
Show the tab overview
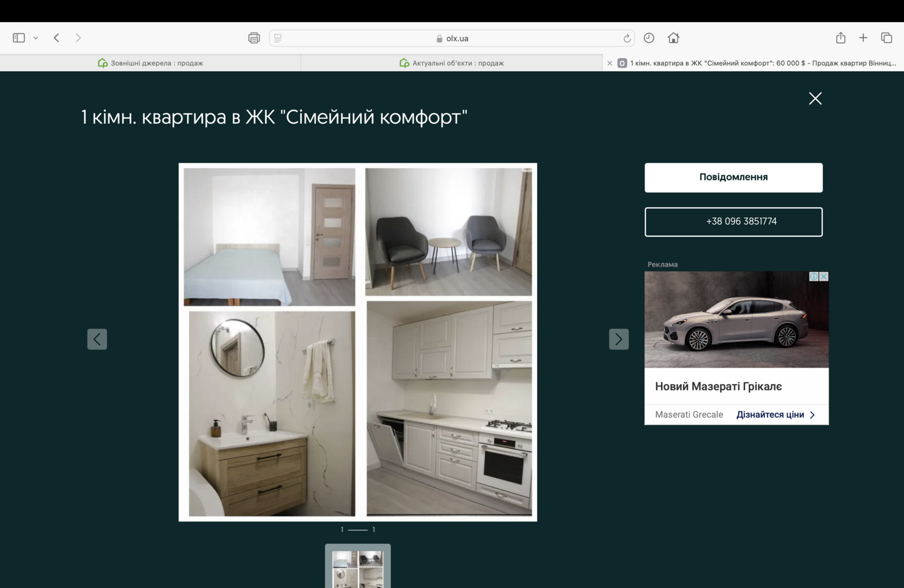click(886, 38)
